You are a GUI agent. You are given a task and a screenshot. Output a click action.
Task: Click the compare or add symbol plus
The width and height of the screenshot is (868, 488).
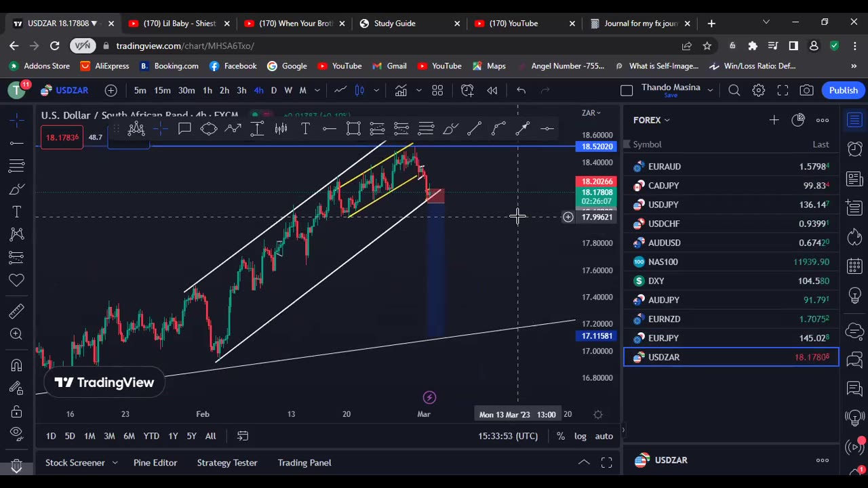pos(111,90)
